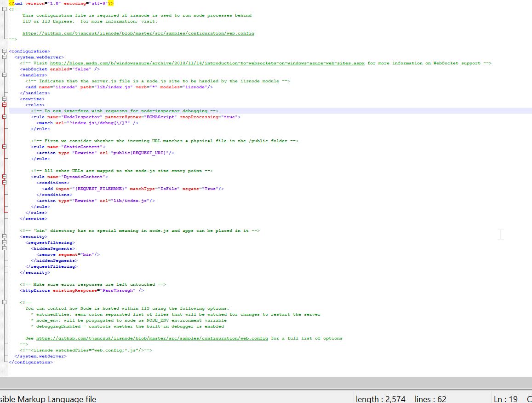Click the closing </rewrite> tag
This screenshot has width=532, height=403.
pyautogui.click(x=34, y=219)
